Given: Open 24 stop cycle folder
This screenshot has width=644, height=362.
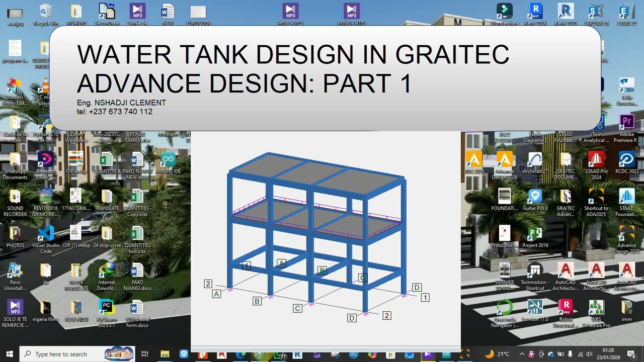Looking at the screenshot, I should [x=107, y=236].
